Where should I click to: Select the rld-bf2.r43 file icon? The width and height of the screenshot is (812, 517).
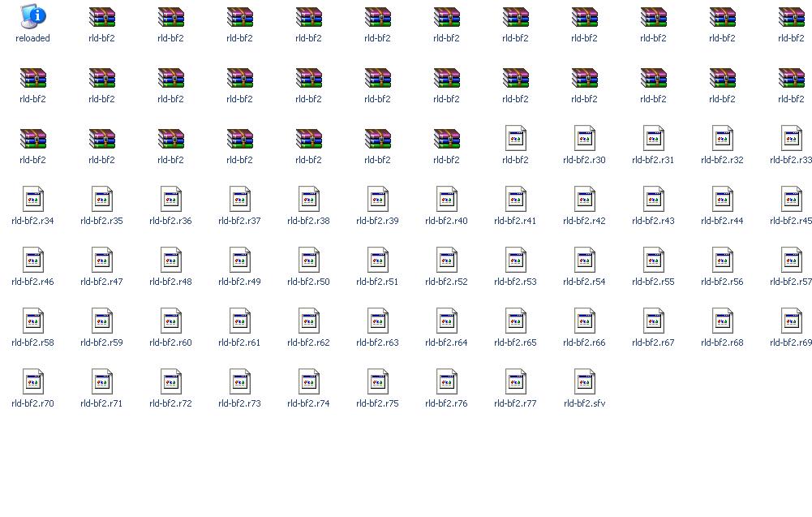[x=653, y=199]
